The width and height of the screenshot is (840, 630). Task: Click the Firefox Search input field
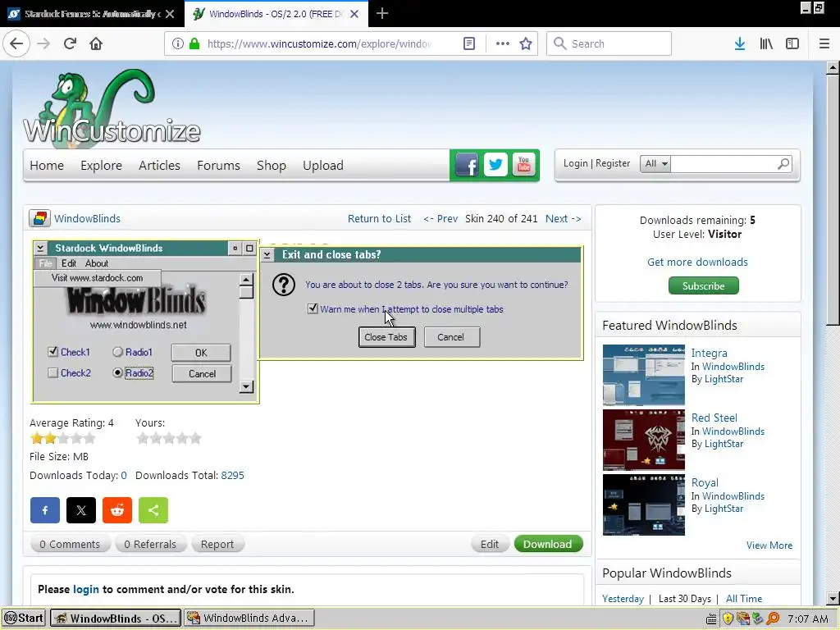coord(609,43)
